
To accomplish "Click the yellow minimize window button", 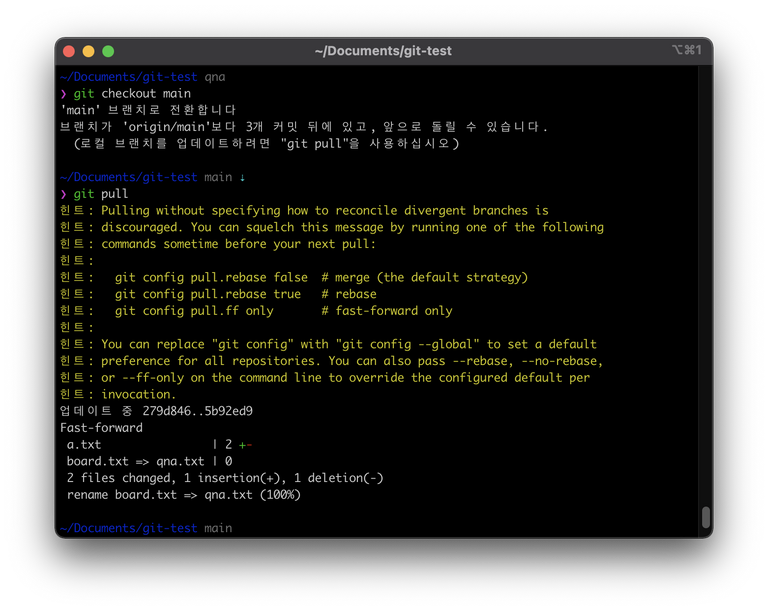I will coord(89,51).
